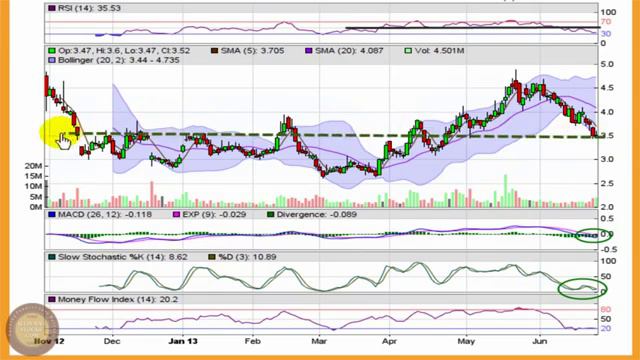Viewport: 640px width, 360px height.
Task: Click the 5.0 price axis value
Action: click(x=607, y=64)
